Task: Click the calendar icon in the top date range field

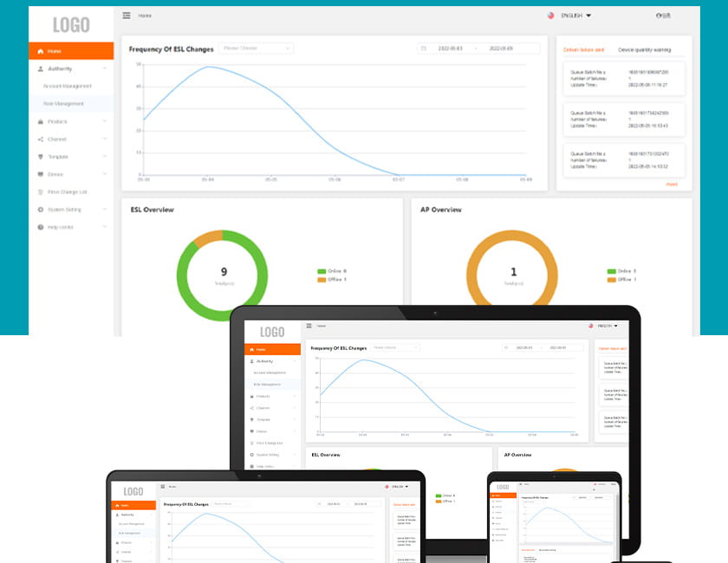Action: point(424,49)
